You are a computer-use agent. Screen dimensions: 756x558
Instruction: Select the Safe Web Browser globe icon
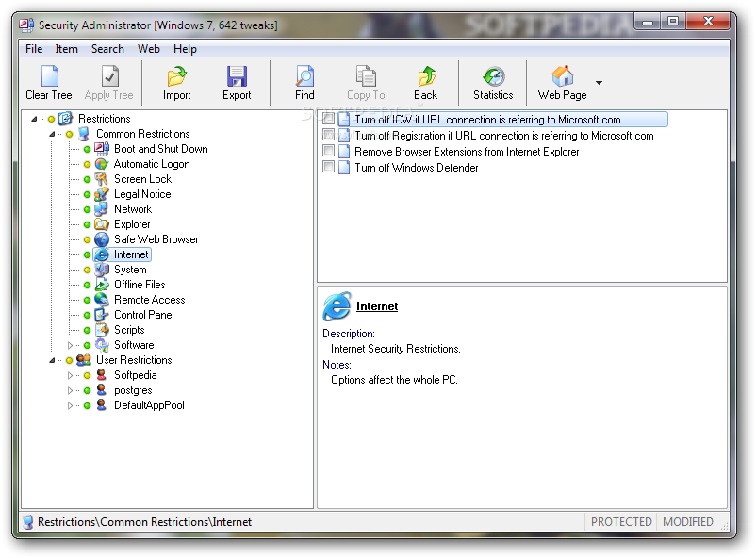[x=102, y=239]
